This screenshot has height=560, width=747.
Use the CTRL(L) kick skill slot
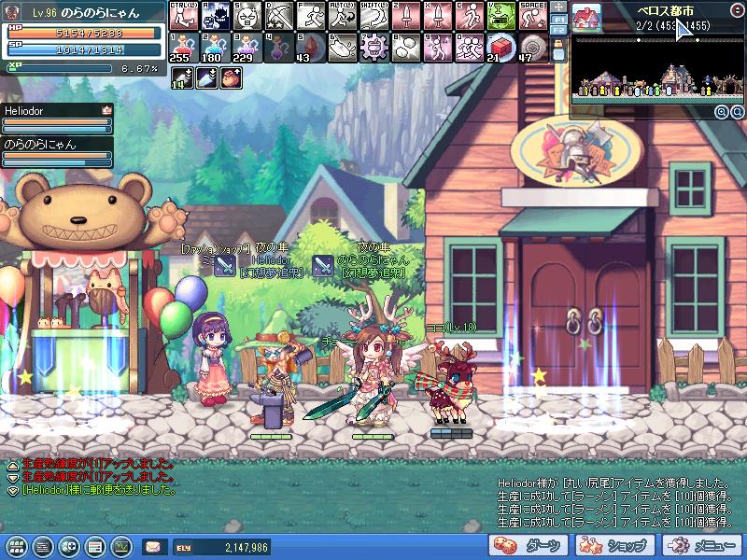pyautogui.click(x=184, y=16)
